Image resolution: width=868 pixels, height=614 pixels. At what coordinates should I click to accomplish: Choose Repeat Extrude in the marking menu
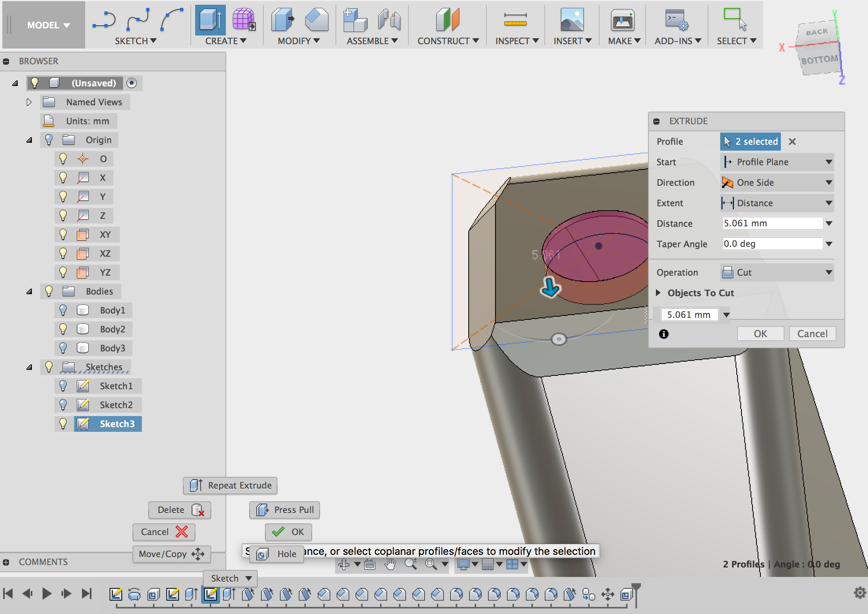pyautogui.click(x=230, y=485)
